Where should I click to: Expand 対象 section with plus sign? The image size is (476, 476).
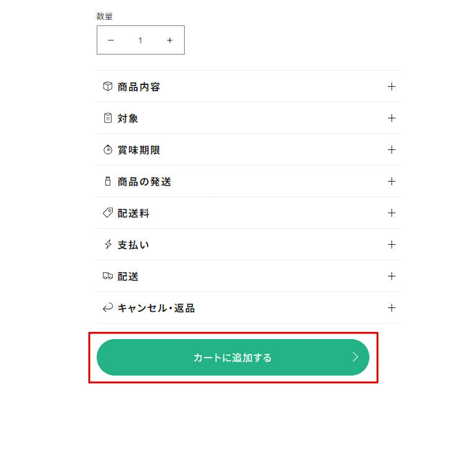point(391,118)
